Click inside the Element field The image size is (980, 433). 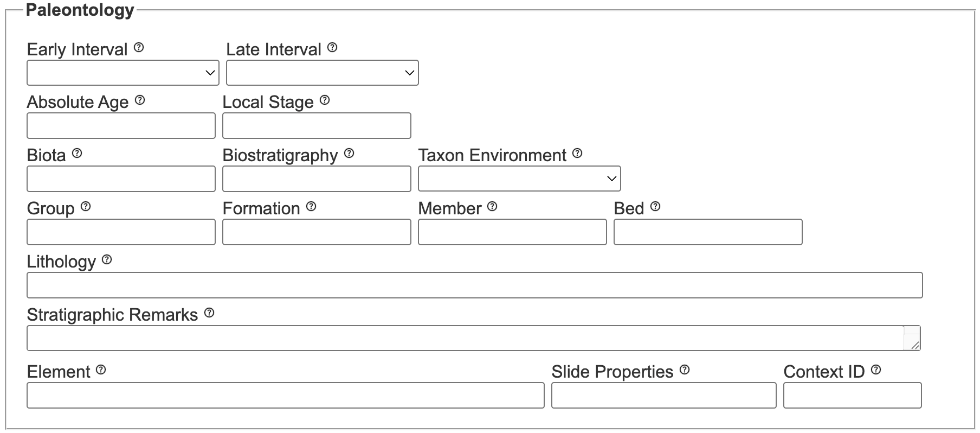coord(286,396)
